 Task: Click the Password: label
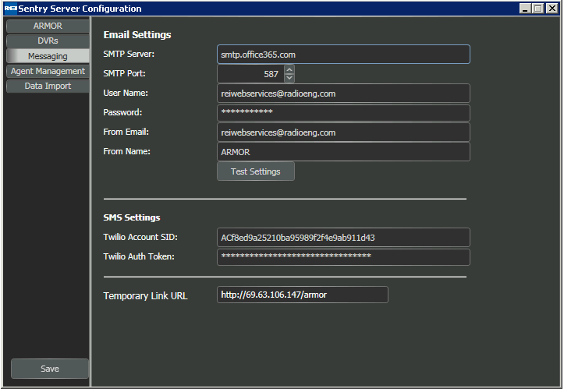point(122,112)
